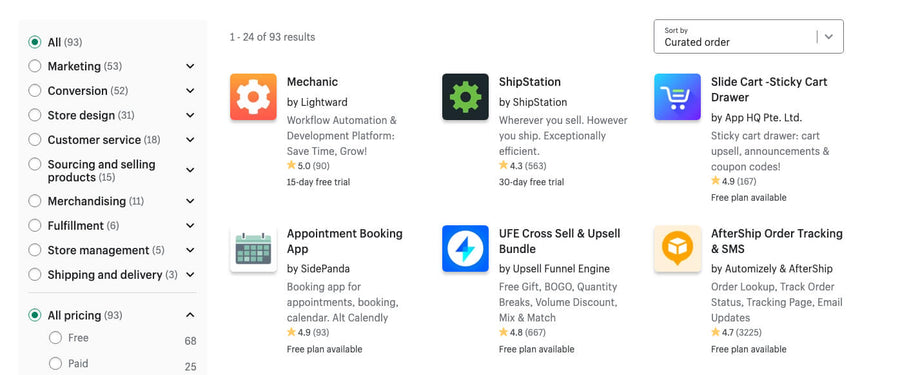Expand the Merchandising category chevron
Screen dimensions: 900x375
190,201
